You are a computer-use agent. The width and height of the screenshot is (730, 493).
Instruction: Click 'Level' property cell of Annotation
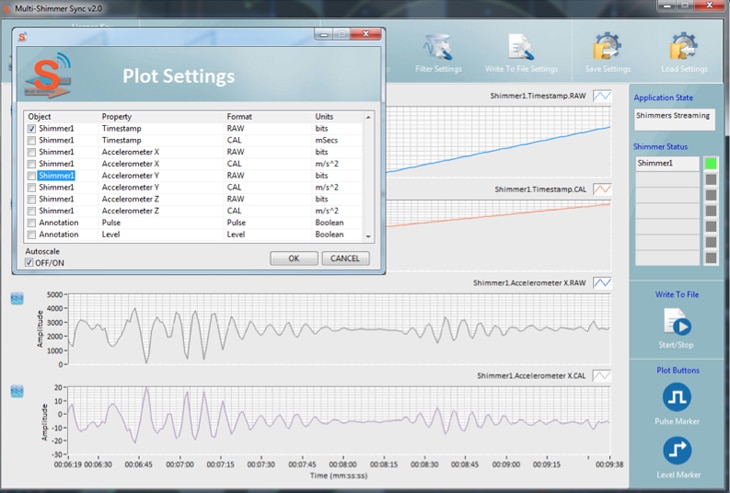tap(111, 235)
